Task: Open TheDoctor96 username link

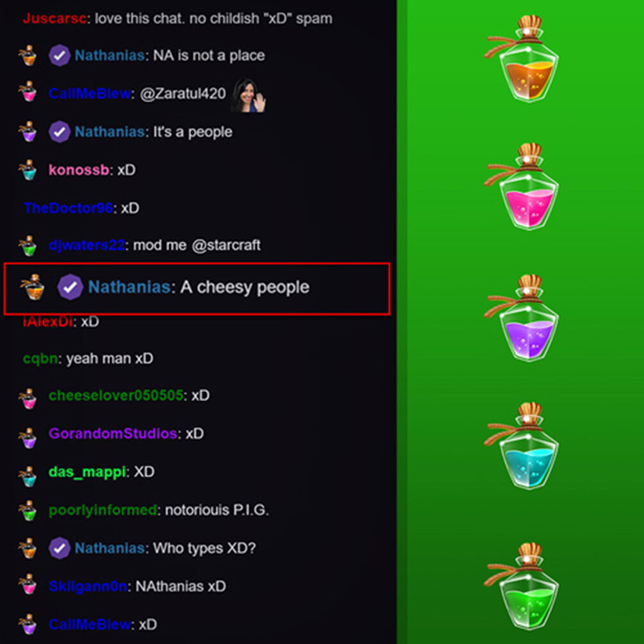Action: [x=68, y=208]
